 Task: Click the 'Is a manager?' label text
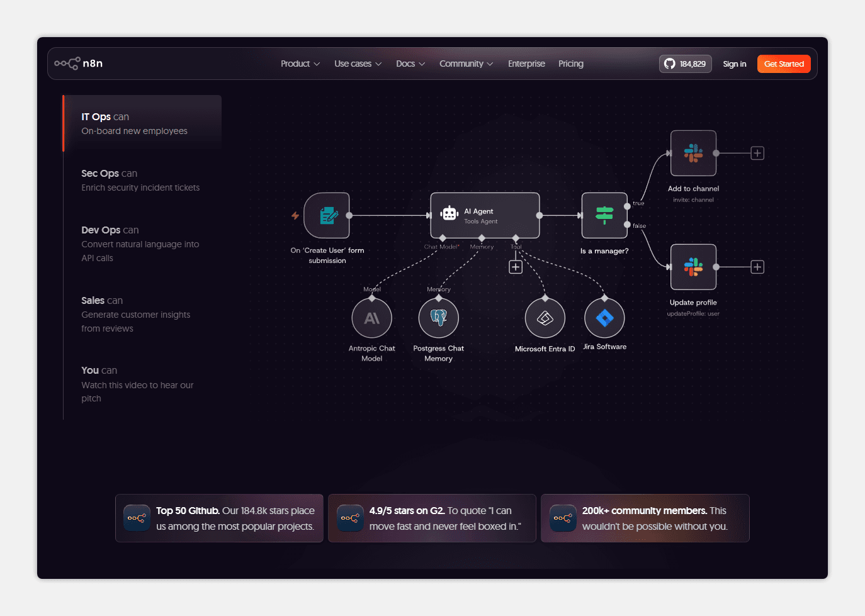coord(604,250)
